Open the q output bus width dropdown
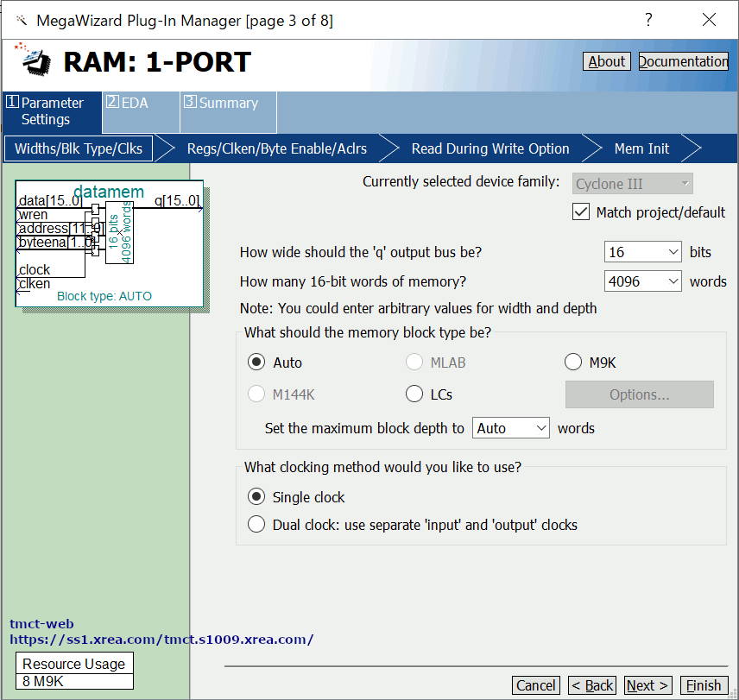The width and height of the screenshot is (739, 700). point(643,252)
